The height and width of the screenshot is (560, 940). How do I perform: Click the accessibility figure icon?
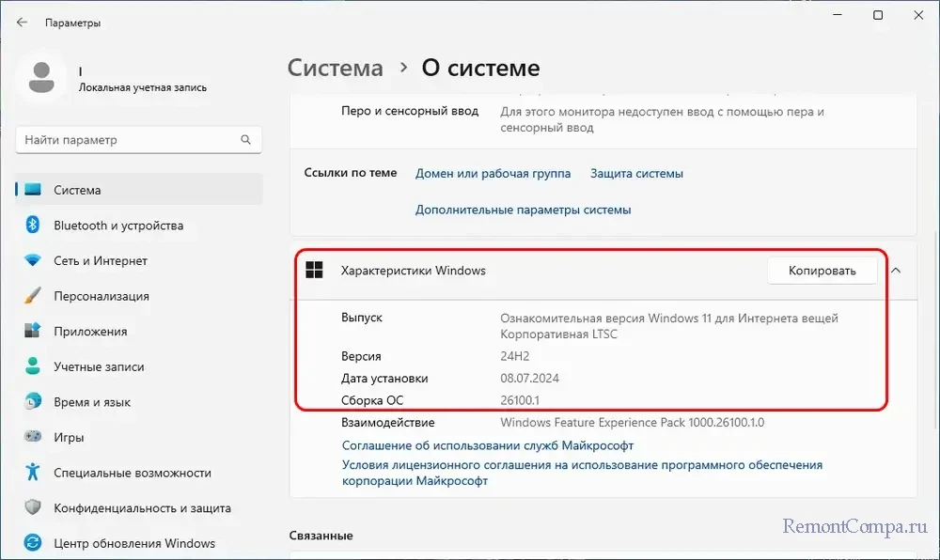32,472
